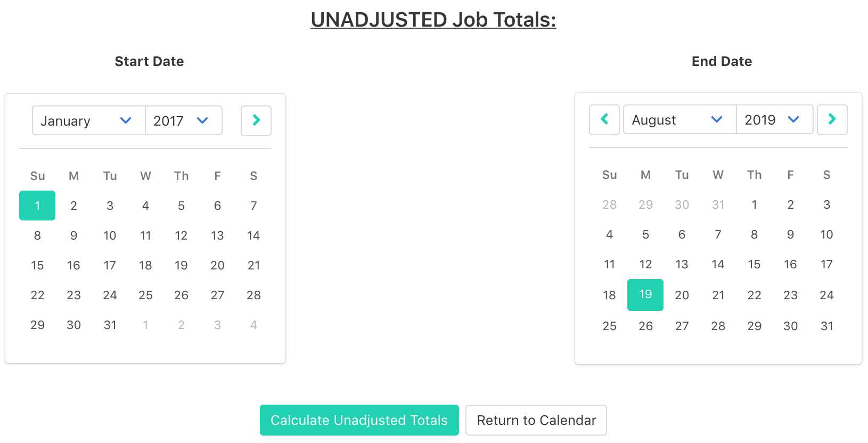Select August 19 in End Date calendar
Image resolution: width=868 pixels, height=443 pixels.
(x=645, y=294)
